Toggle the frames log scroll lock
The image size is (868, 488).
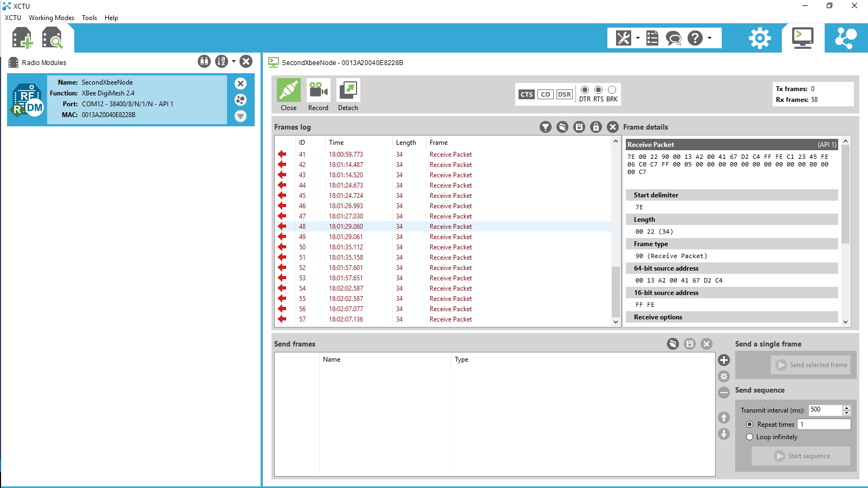(596, 127)
